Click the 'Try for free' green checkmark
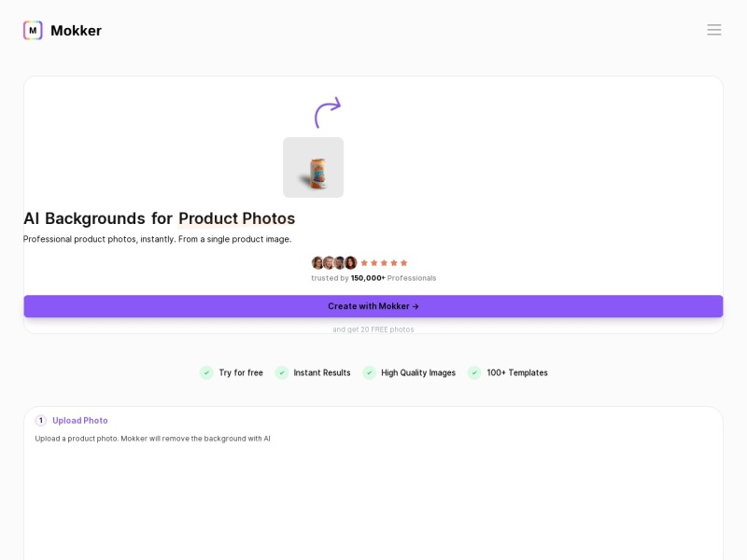The image size is (747, 560). click(206, 372)
